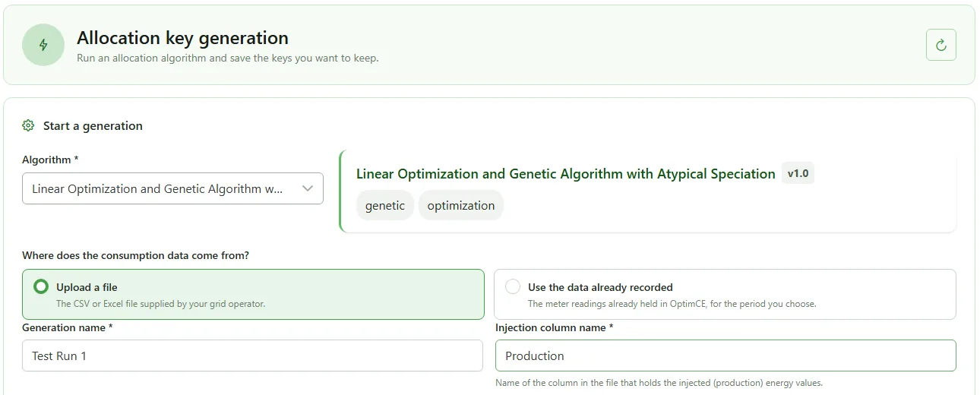
Task: Click the injection column helper text
Action: click(659, 383)
